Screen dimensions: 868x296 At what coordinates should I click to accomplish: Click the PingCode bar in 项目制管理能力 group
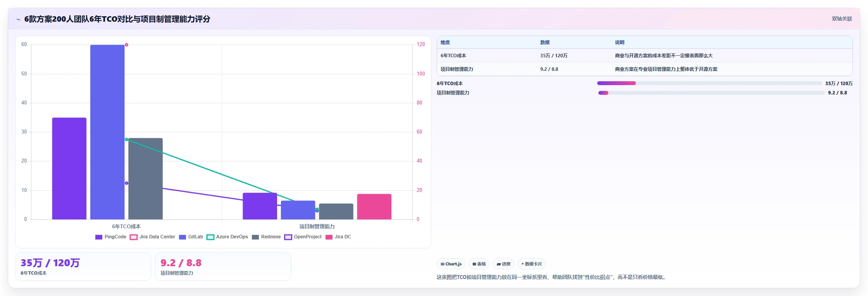260,206
